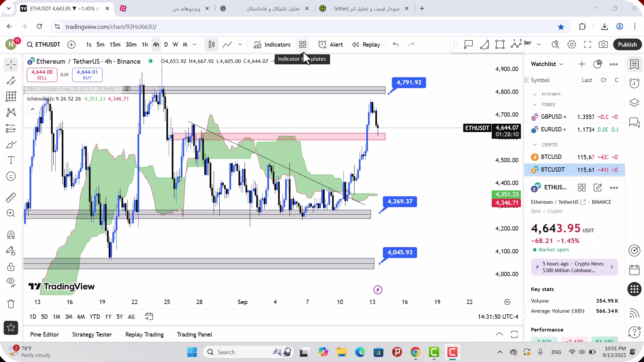Remove objects with the trash icon

[11, 304]
